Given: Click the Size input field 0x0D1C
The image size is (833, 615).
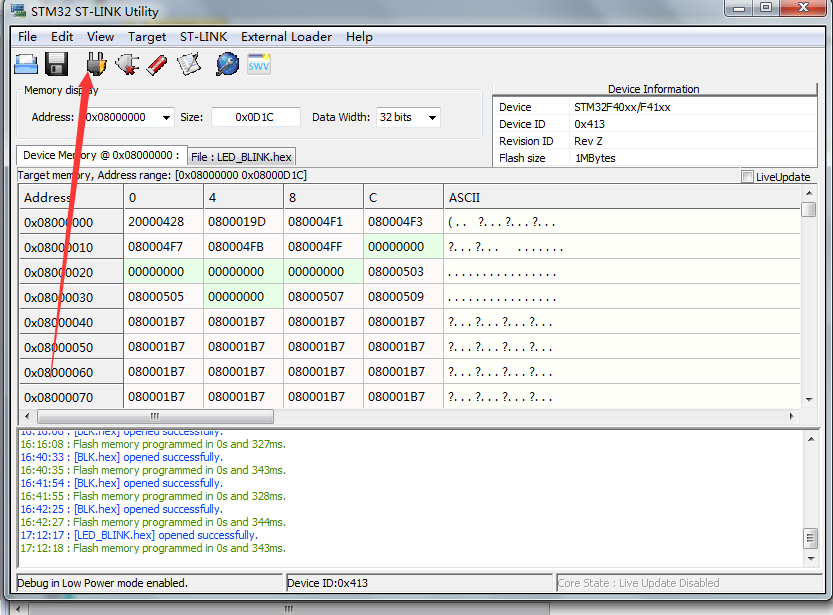Looking at the screenshot, I should [256, 117].
